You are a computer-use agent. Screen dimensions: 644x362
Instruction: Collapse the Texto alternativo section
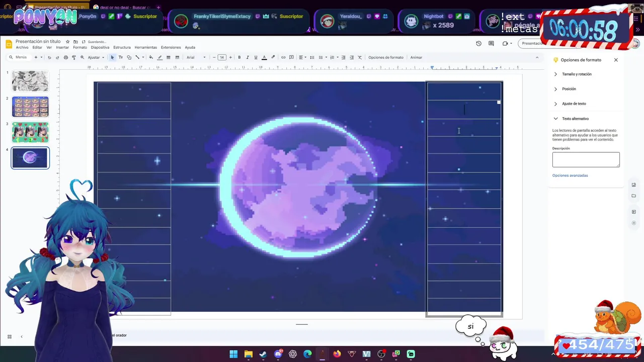575,119
